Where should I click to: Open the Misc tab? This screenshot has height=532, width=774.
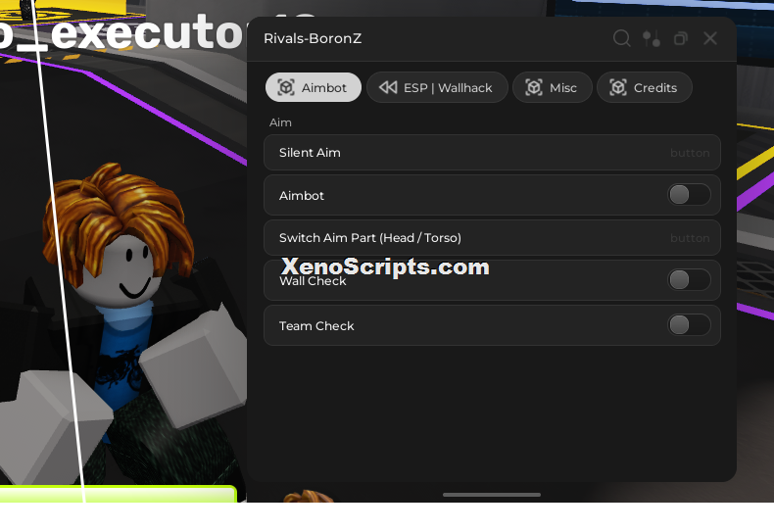tap(552, 87)
